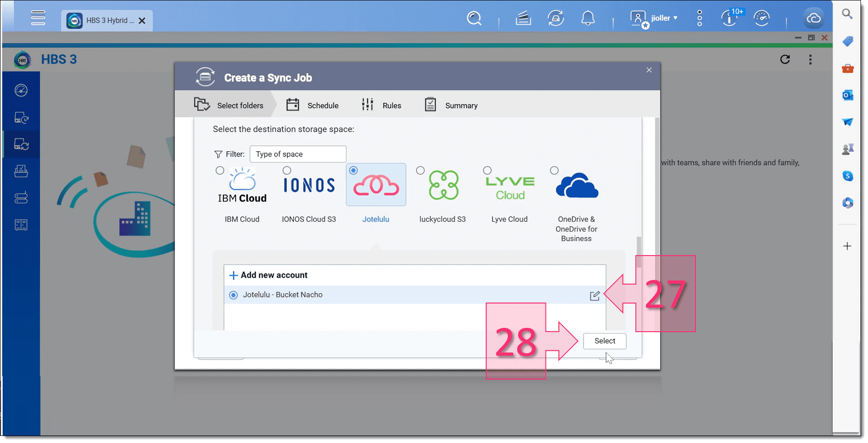Select the Jotelulu radio button
The width and height of the screenshot is (868, 443).
(x=354, y=171)
